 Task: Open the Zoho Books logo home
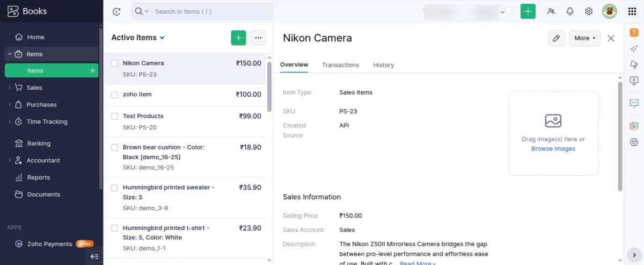[x=27, y=11]
